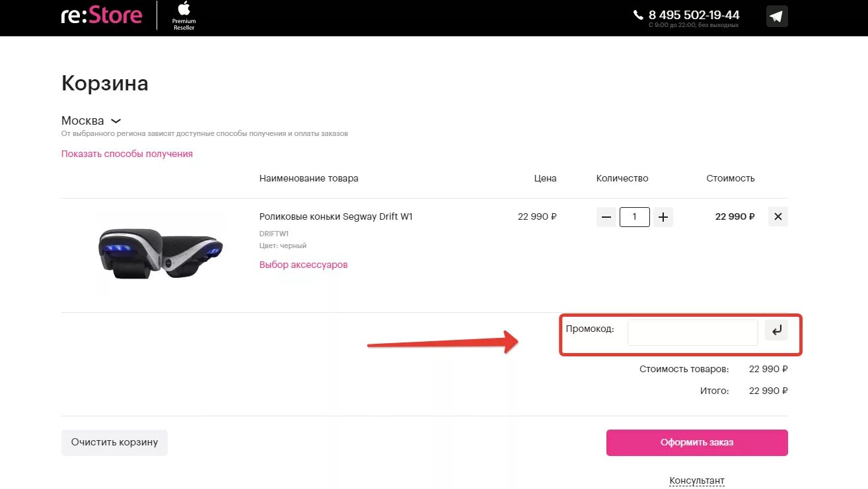The height and width of the screenshot is (489, 868).
Task: Open the Консультант chat link
Action: click(x=697, y=481)
